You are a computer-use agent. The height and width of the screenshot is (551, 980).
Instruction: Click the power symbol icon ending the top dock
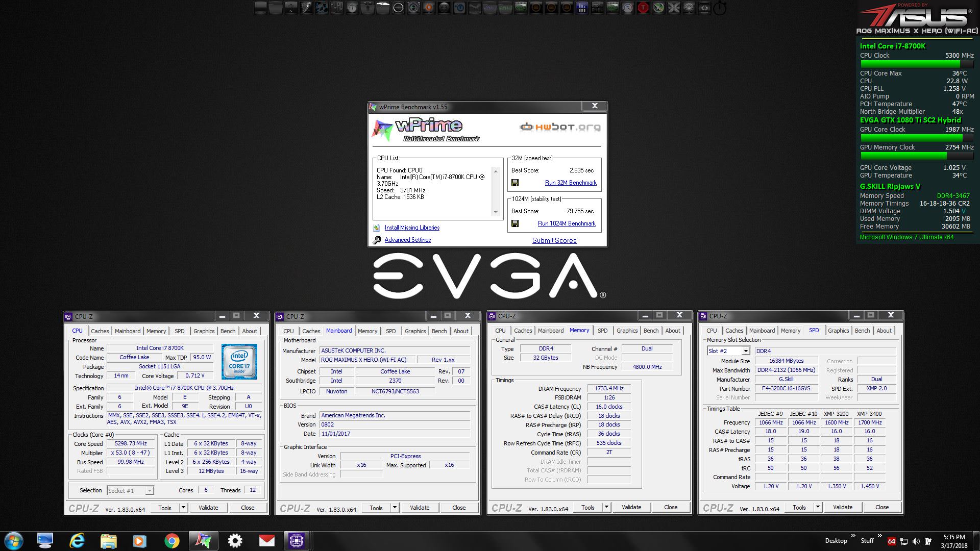pyautogui.click(x=720, y=8)
